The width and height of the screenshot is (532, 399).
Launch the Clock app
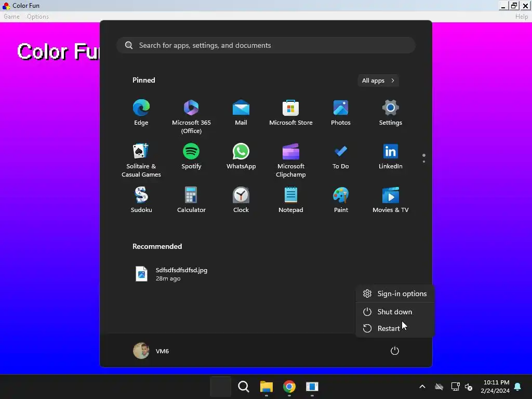coord(241,200)
